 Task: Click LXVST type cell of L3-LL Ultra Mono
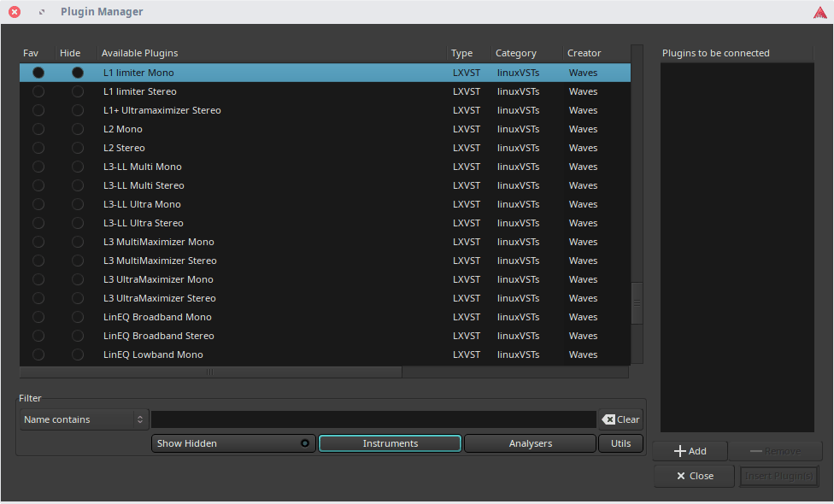[x=467, y=204]
